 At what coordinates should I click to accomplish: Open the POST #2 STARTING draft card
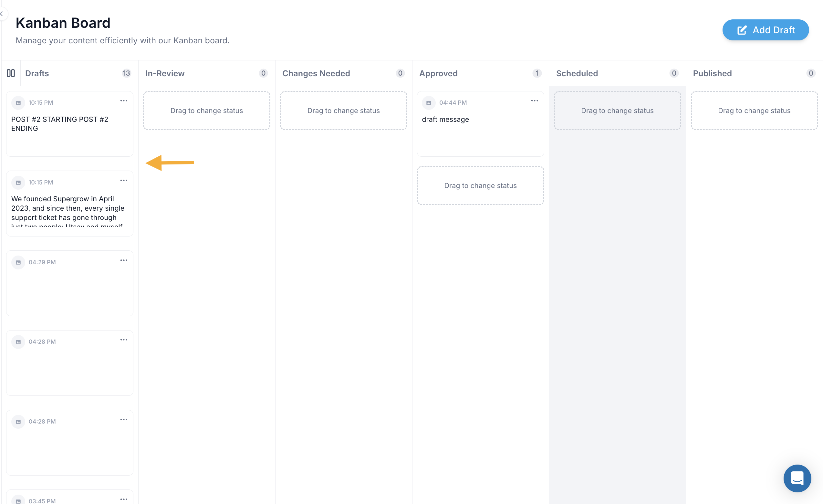coord(70,124)
